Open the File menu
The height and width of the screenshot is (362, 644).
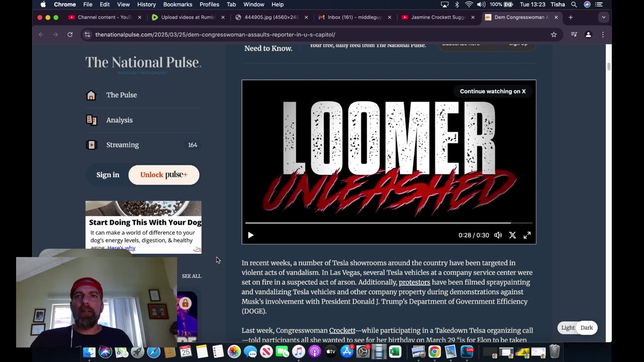point(88,5)
